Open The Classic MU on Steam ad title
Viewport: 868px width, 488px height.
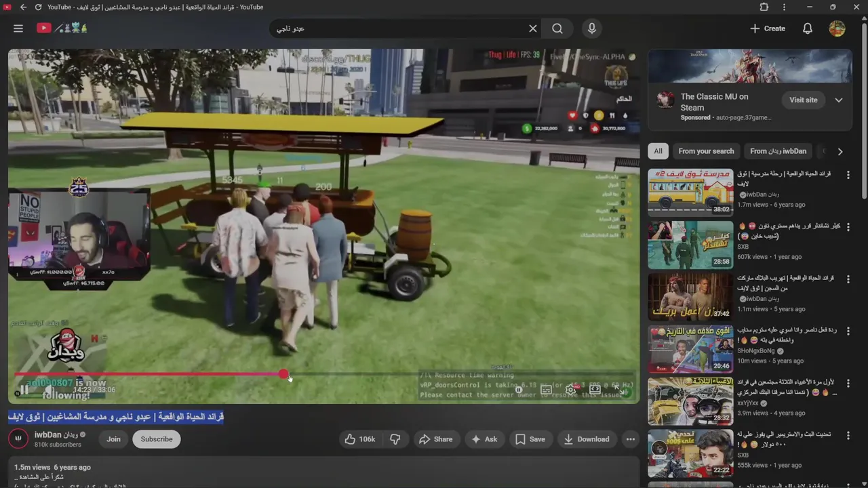coord(714,102)
